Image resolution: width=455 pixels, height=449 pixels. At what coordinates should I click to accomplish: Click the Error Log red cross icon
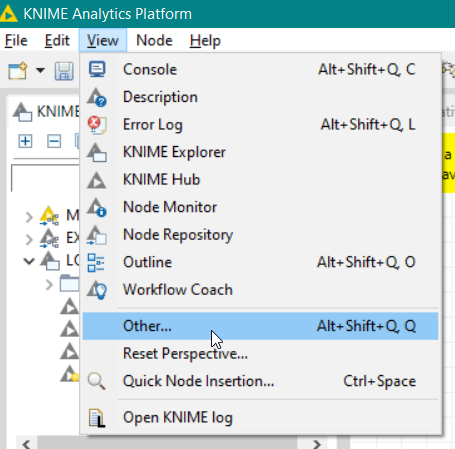(97, 125)
